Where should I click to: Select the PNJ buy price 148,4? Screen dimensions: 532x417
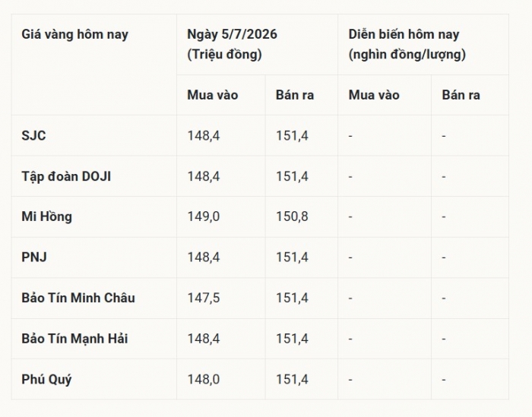[x=204, y=257]
